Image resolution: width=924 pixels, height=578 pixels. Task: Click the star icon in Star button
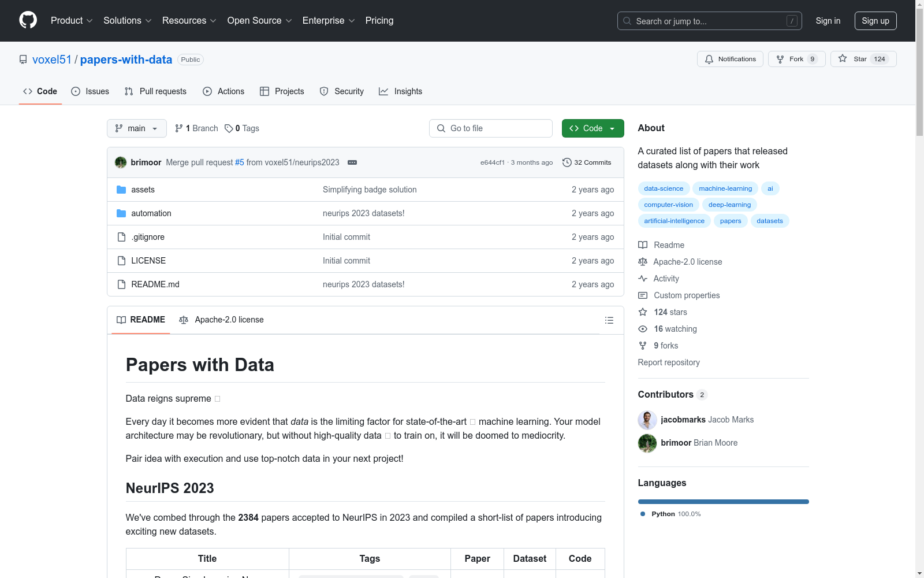pos(843,59)
